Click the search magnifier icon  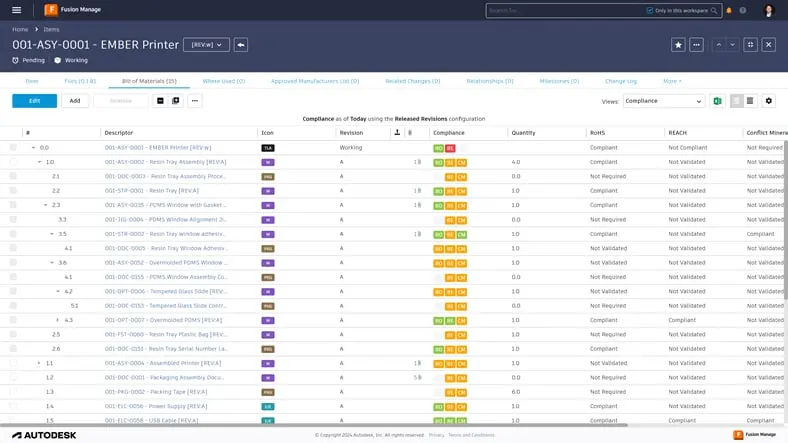click(714, 11)
